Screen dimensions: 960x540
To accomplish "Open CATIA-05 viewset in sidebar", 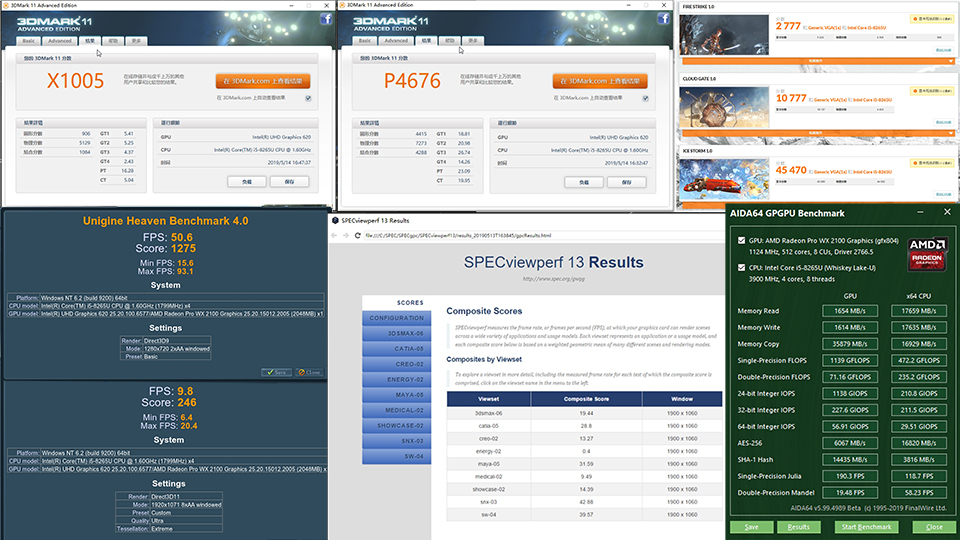I will click(x=397, y=349).
